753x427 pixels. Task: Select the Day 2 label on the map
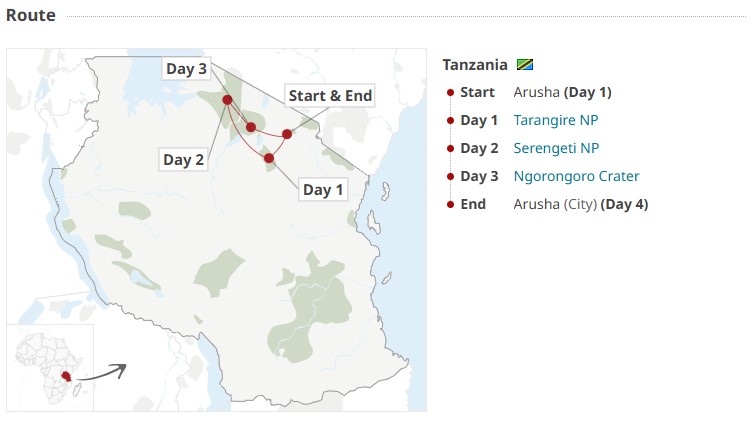coord(184,160)
